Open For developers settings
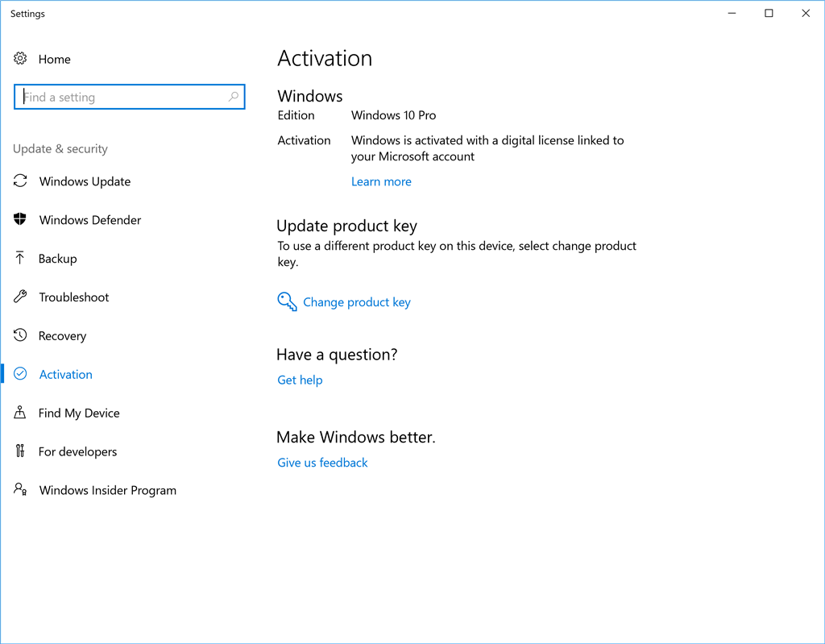Screen dimensions: 825x644 (x=77, y=452)
